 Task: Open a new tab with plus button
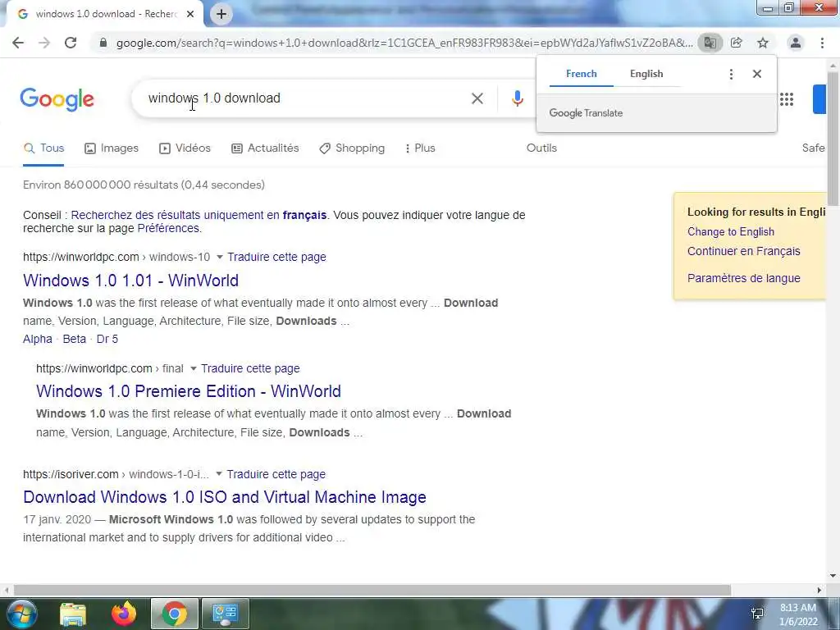pyautogui.click(x=221, y=15)
